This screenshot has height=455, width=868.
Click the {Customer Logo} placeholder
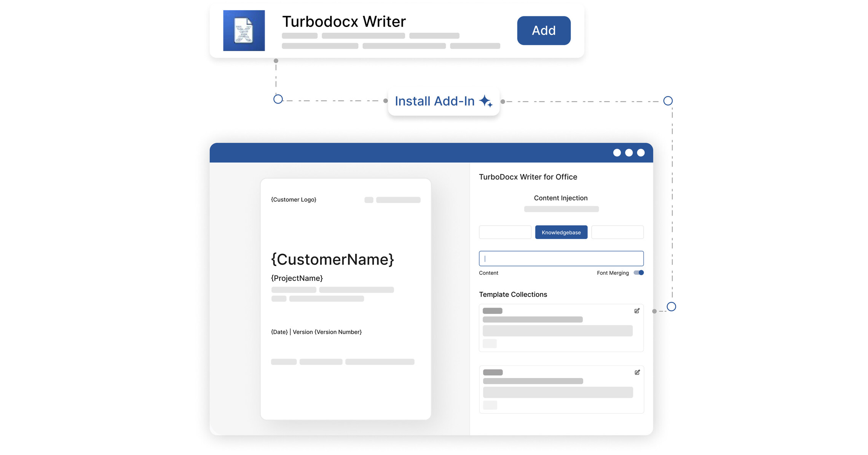point(293,199)
